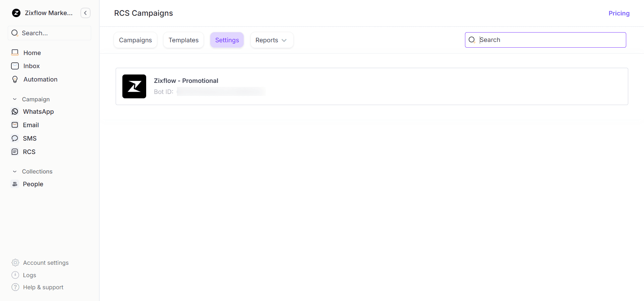Collapse the Campaign section

click(15, 99)
